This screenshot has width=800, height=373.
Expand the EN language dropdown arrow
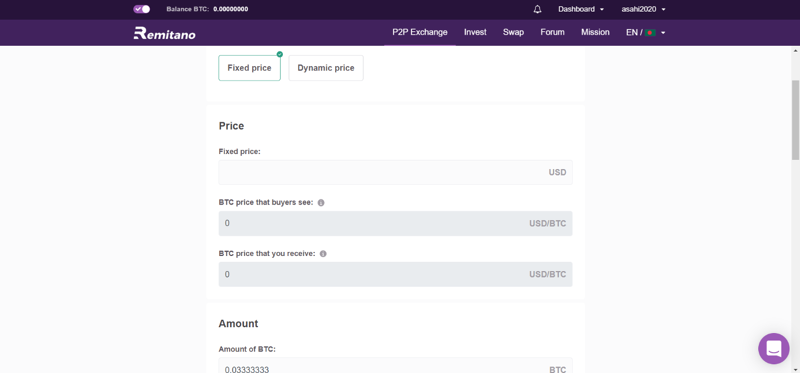(663, 33)
